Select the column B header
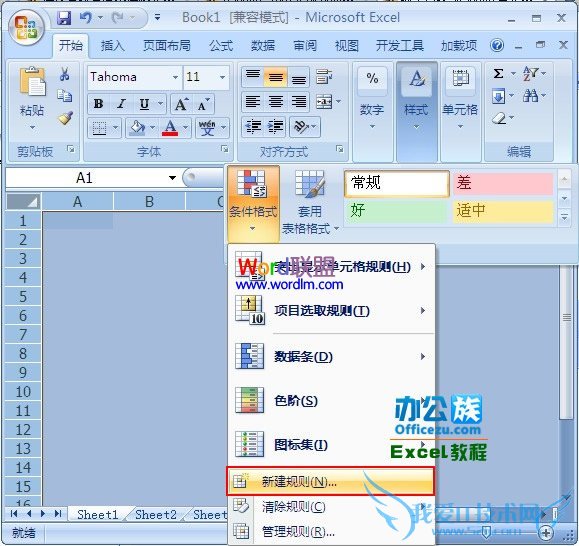Viewport: 579px width, 546px height. click(x=149, y=202)
